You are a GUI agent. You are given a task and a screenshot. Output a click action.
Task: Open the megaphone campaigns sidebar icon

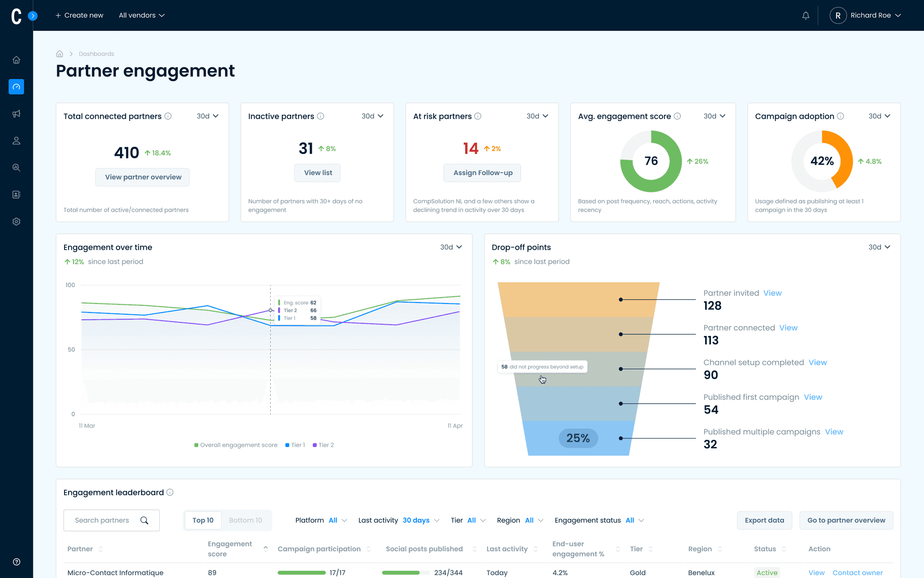16,114
